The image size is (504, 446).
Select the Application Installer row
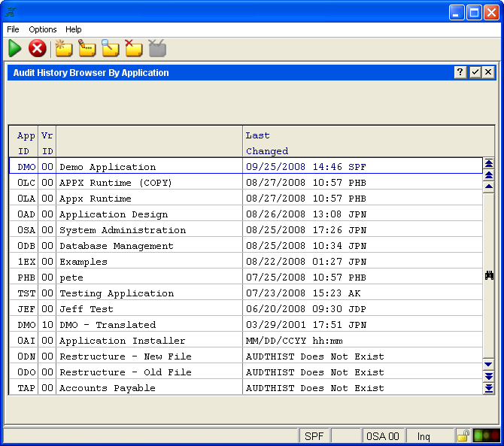click(x=246, y=340)
